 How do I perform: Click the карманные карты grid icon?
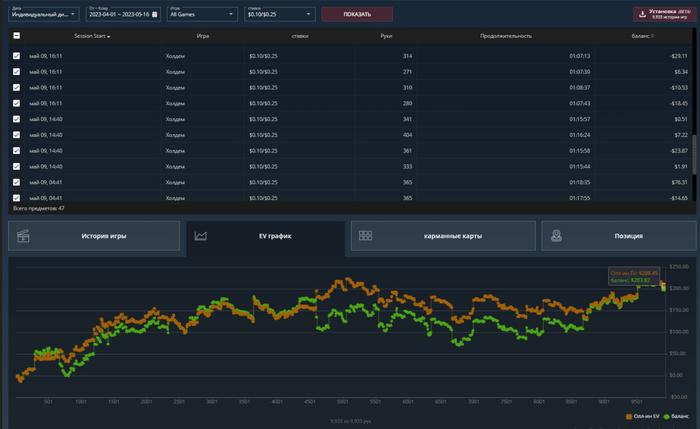pyautogui.click(x=365, y=236)
